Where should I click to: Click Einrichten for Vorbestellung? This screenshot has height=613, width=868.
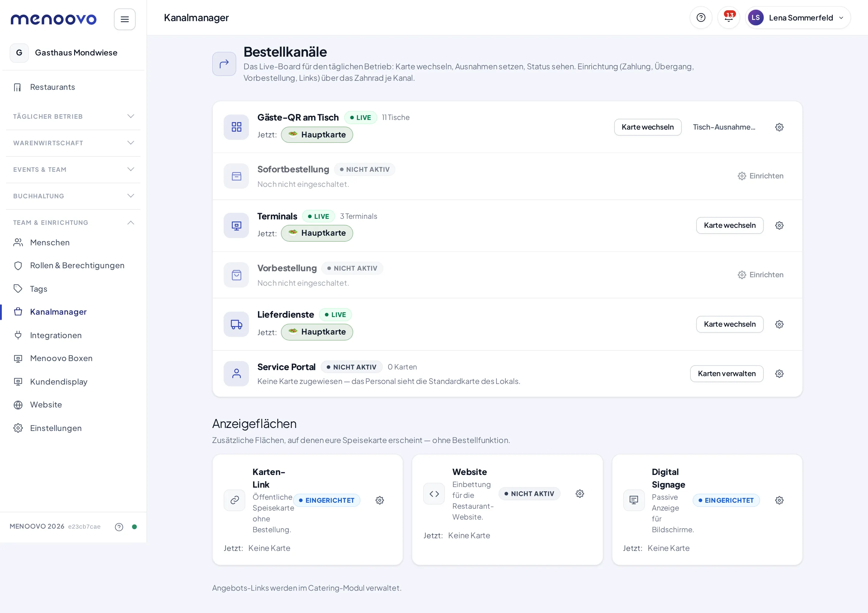[760, 275]
